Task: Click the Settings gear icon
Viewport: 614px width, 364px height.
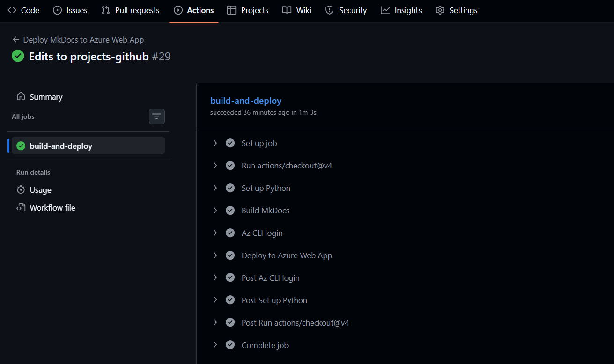Action: point(440,10)
